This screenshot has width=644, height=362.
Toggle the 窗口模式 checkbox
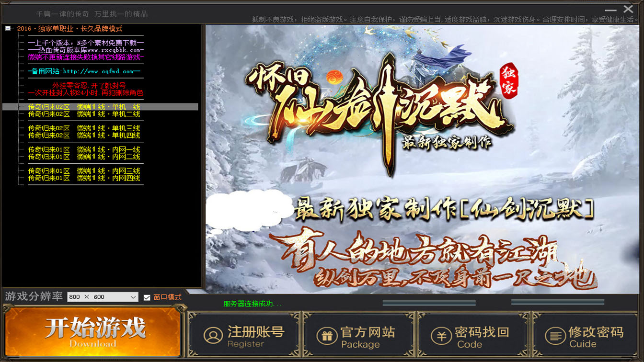[x=147, y=297]
